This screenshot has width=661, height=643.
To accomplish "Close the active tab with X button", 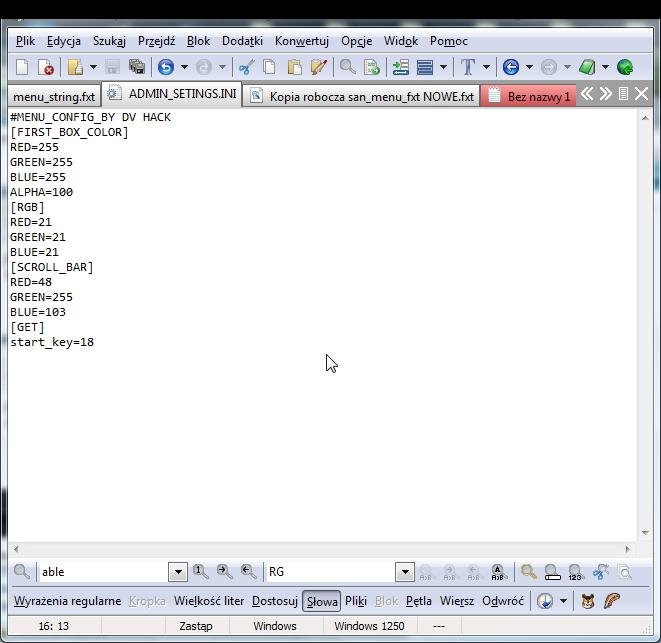I will [641, 94].
